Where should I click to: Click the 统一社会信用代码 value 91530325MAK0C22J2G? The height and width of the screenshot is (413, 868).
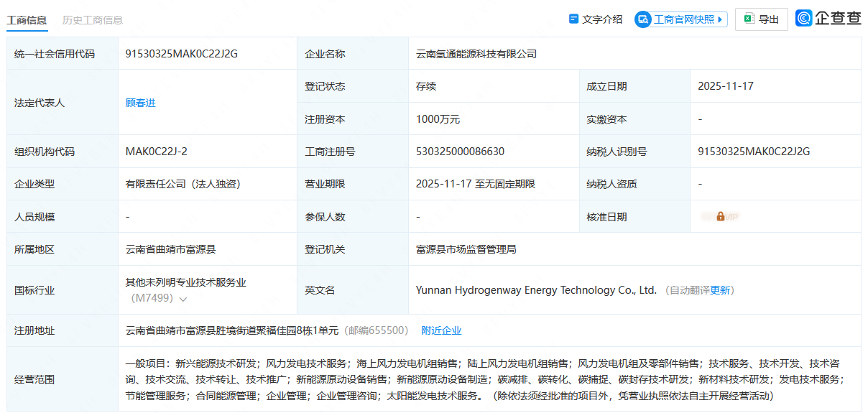[x=181, y=54]
